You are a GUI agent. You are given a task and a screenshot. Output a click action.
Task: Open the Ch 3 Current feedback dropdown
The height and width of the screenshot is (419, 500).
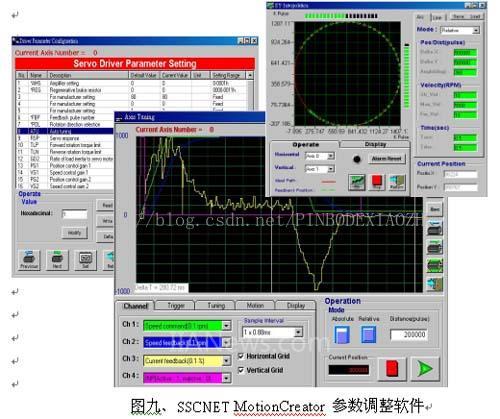point(226,361)
